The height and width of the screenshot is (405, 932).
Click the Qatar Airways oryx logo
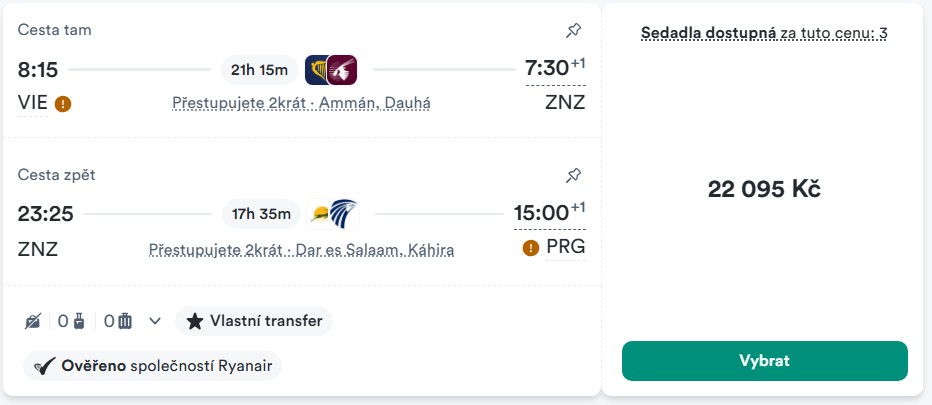point(342,70)
